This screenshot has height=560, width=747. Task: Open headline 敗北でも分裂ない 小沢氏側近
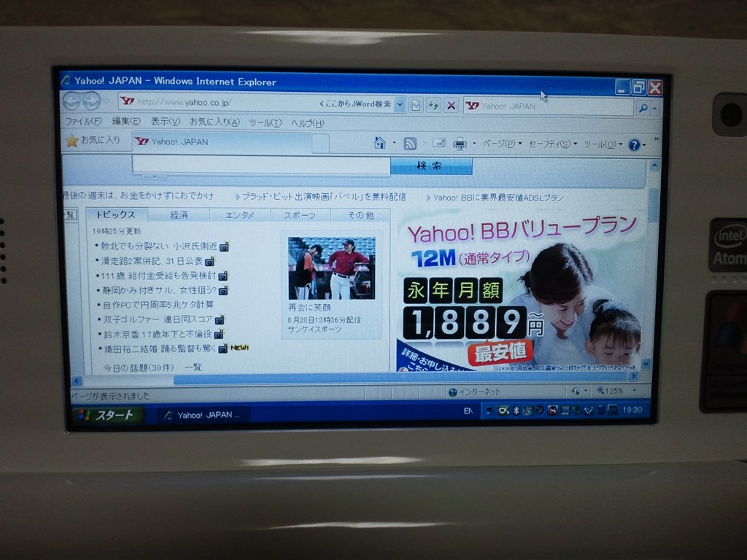pyautogui.click(x=158, y=246)
